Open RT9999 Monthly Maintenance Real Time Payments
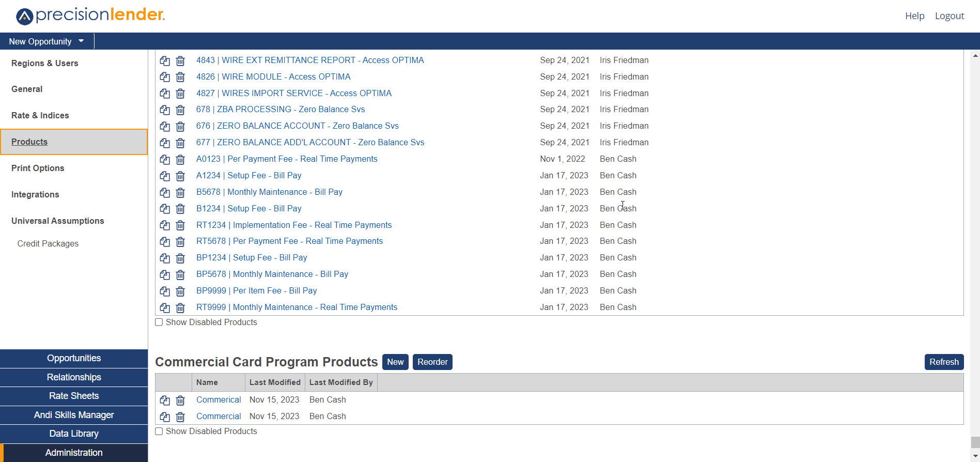The height and width of the screenshot is (462, 980). click(297, 307)
